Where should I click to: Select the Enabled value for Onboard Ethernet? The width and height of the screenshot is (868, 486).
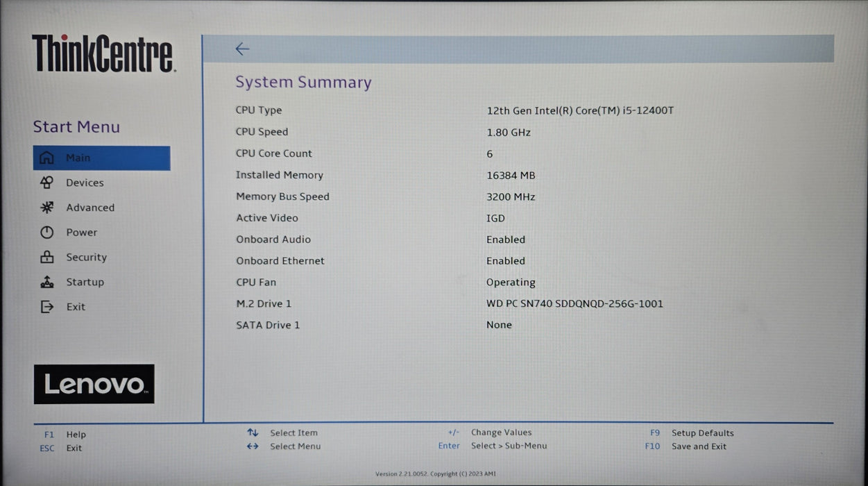tap(506, 261)
